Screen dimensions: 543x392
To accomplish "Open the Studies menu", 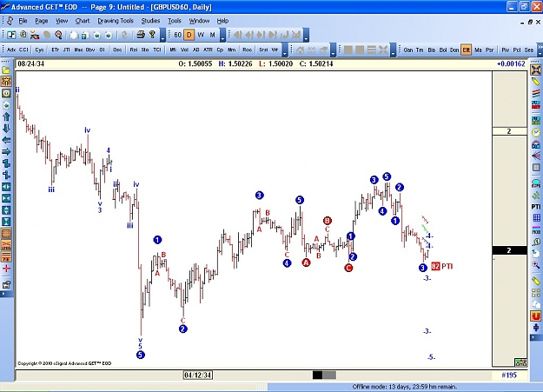I will click(x=150, y=21).
